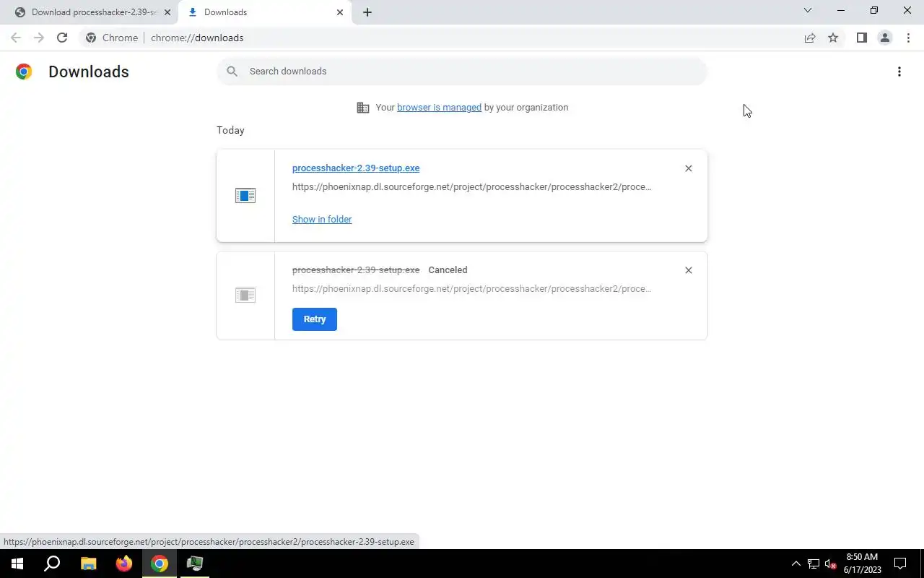
Task: Click Show in folder link
Action: tap(322, 219)
